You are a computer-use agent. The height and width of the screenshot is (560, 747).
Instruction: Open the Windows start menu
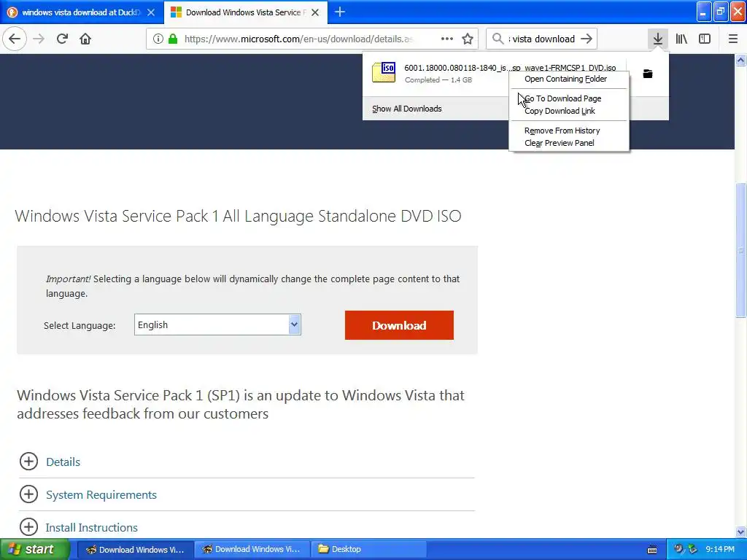pos(35,549)
